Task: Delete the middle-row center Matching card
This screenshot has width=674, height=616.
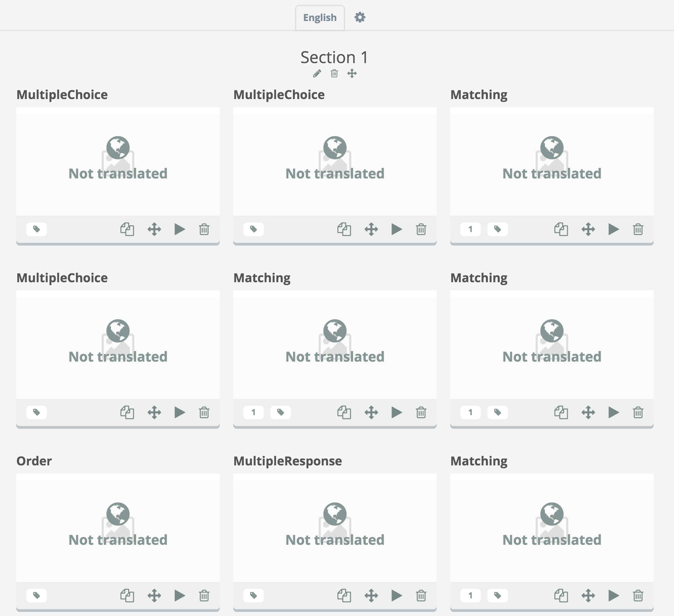Action: pyautogui.click(x=421, y=412)
